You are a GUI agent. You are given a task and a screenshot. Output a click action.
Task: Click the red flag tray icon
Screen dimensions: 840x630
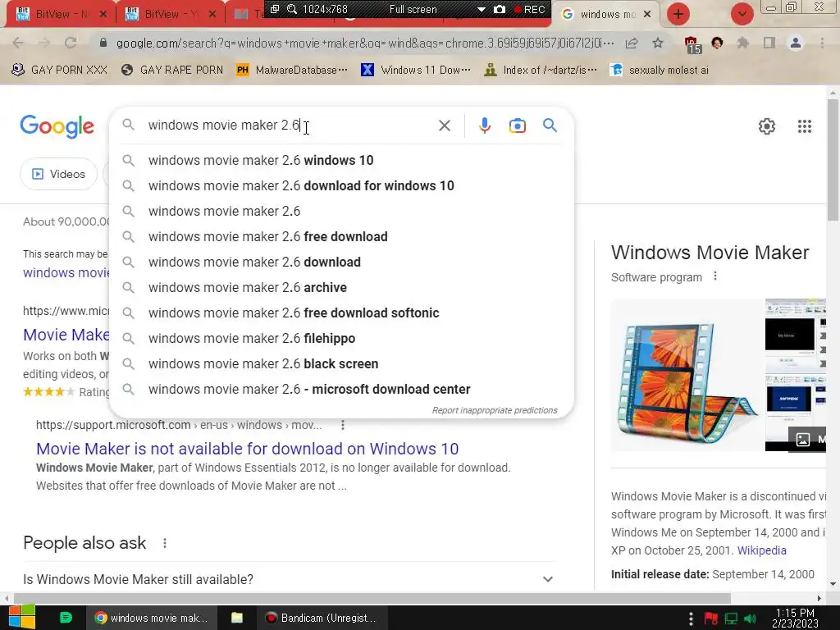(x=711, y=619)
